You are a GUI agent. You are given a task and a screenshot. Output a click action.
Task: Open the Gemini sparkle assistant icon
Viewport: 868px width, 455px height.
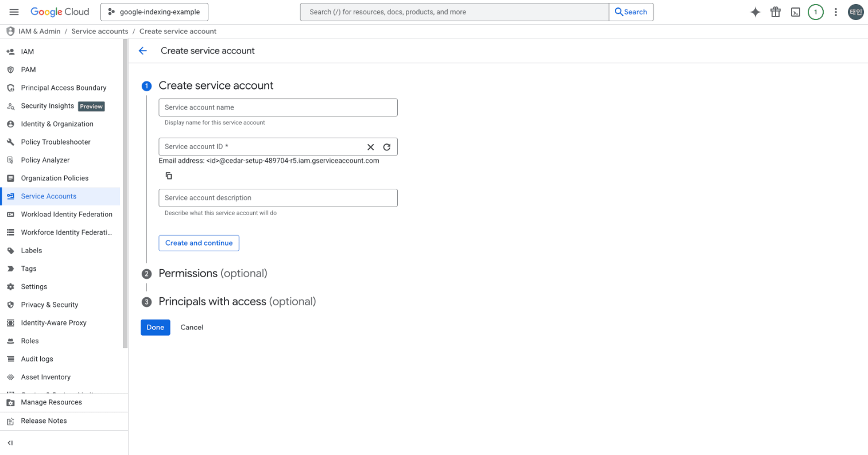click(x=755, y=12)
